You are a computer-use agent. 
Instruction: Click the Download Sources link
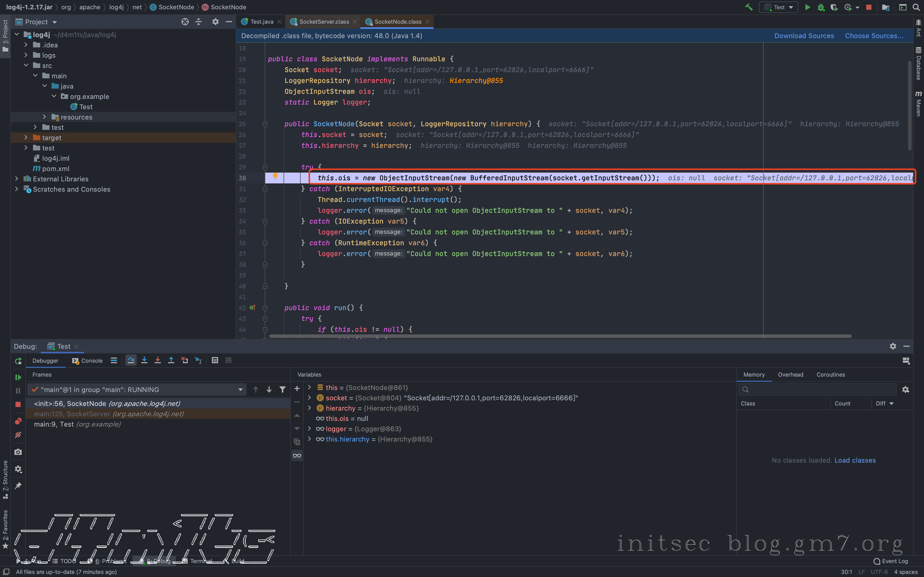pyautogui.click(x=804, y=36)
